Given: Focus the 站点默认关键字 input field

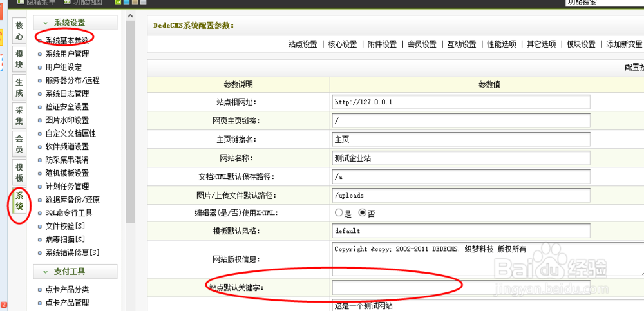Looking at the screenshot, I should 461,287.
